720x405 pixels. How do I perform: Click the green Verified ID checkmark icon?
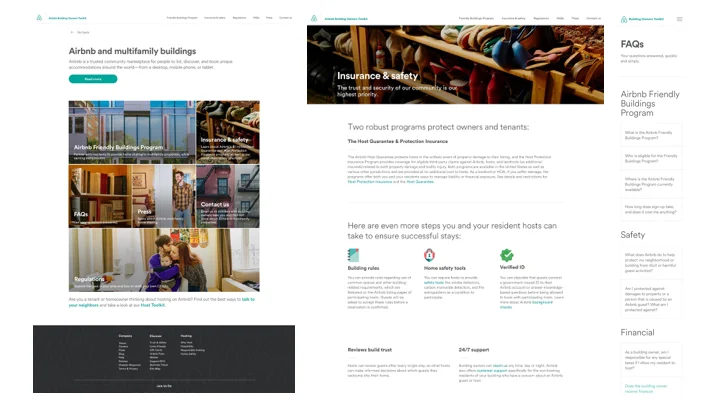point(506,254)
